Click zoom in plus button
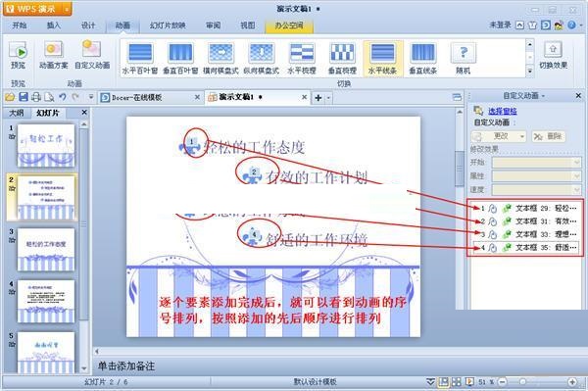The image size is (588, 391). (572, 382)
